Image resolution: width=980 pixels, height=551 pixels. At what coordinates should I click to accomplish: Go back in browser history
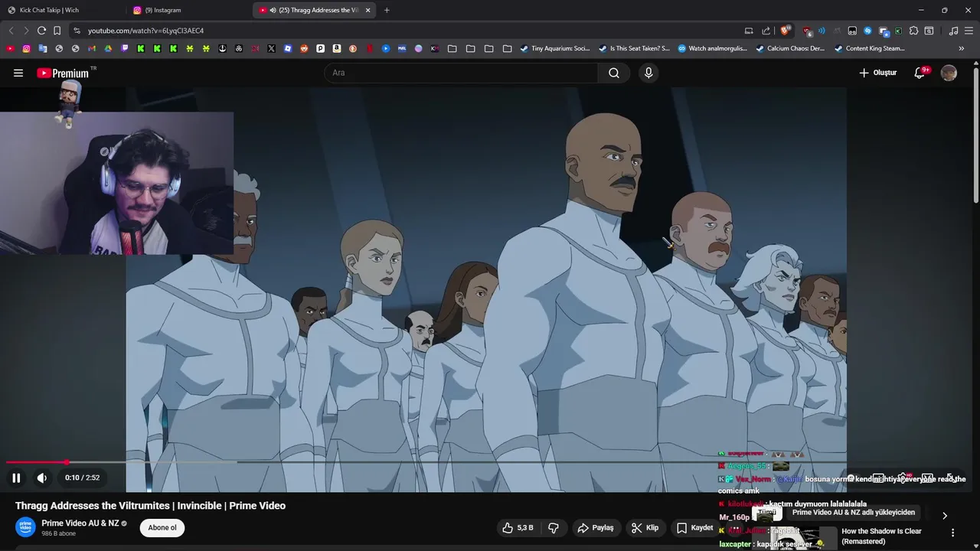[11, 31]
